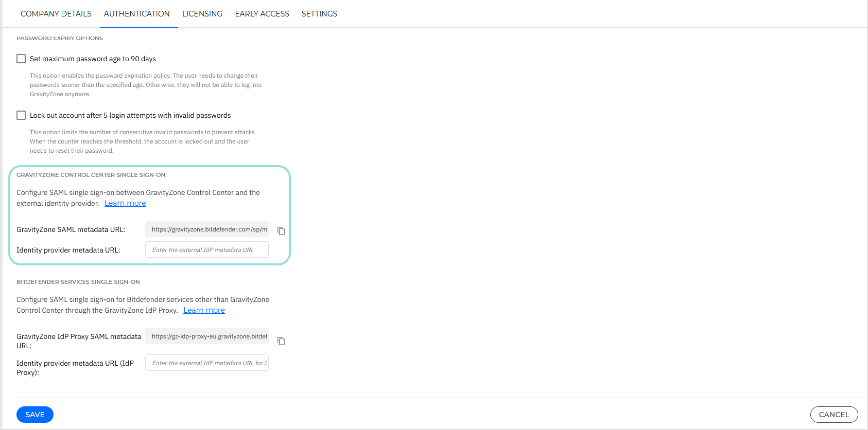Select the Authentication tab

137,14
